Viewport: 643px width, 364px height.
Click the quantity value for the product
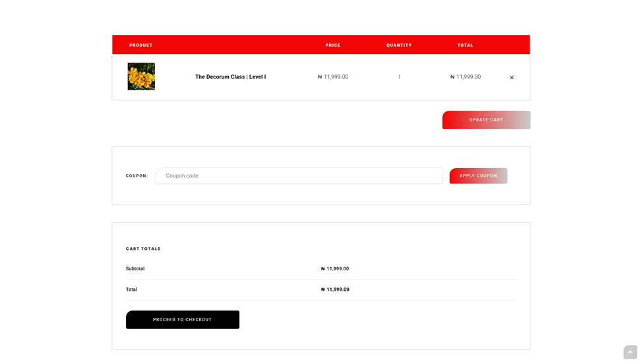(399, 77)
